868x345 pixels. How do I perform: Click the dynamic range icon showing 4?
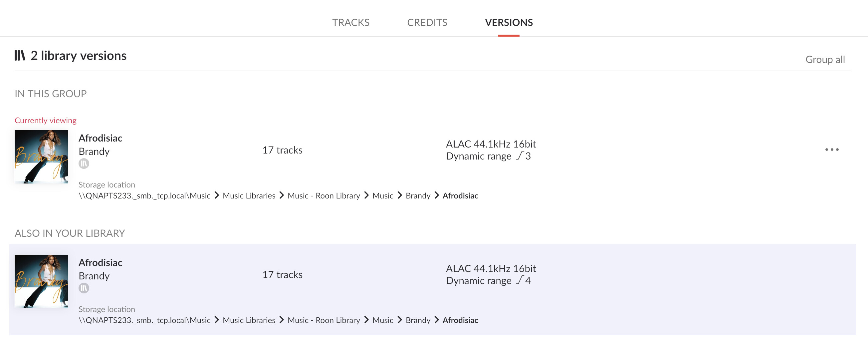click(x=520, y=280)
